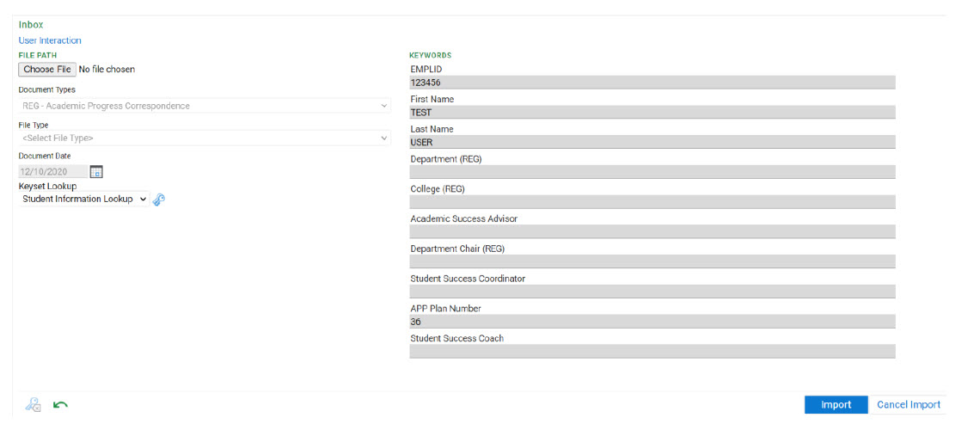Click the keyset lookup key icon
Viewport: 980px width, 430px height.
[158, 200]
